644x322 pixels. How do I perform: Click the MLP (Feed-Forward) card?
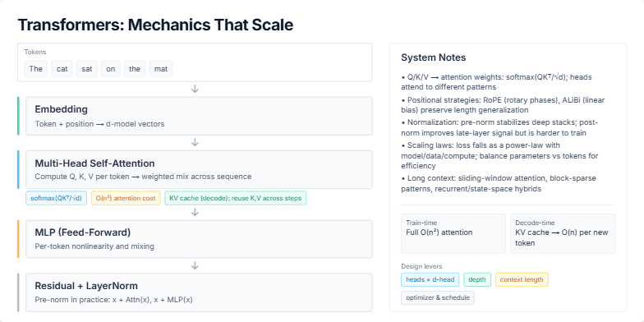tap(199, 239)
